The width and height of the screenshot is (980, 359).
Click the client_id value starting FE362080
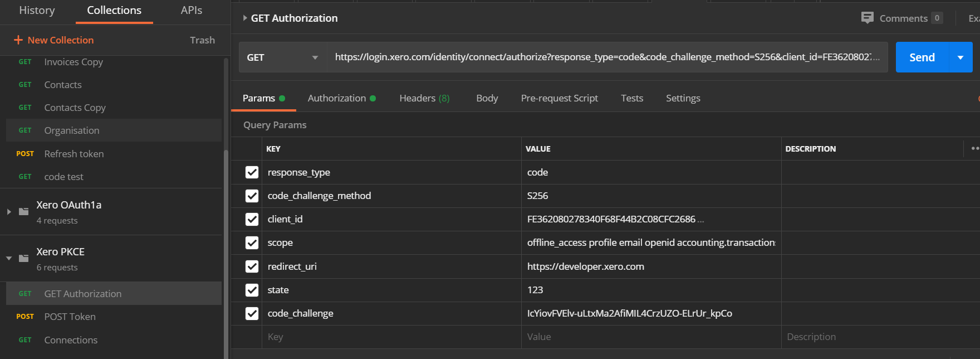[x=651, y=219]
